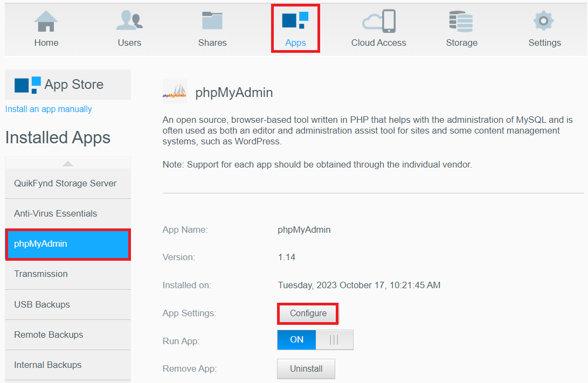This screenshot has width=588, height=383.
Task: Click the Shares folder icon
Action: 212,20
